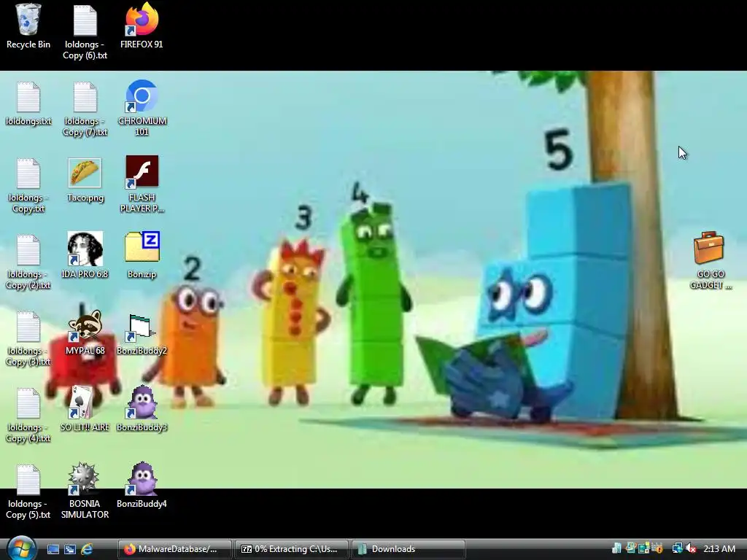Open the Recycle Bin icon
The image size is (747, 560).
click(x=28, y=26)
